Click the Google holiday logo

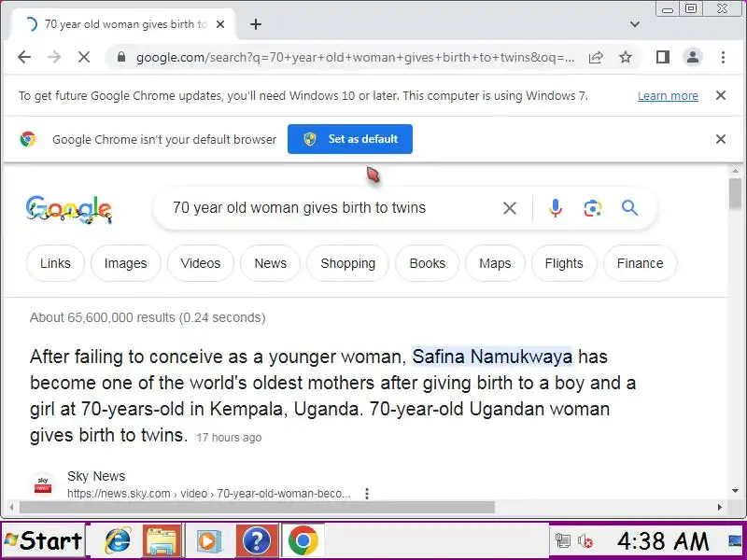coord(68,209)
